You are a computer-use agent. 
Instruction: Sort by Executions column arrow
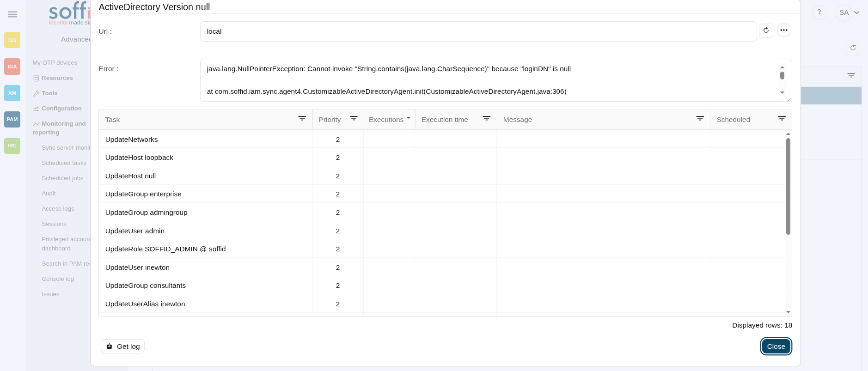click(x=409, y=118)
